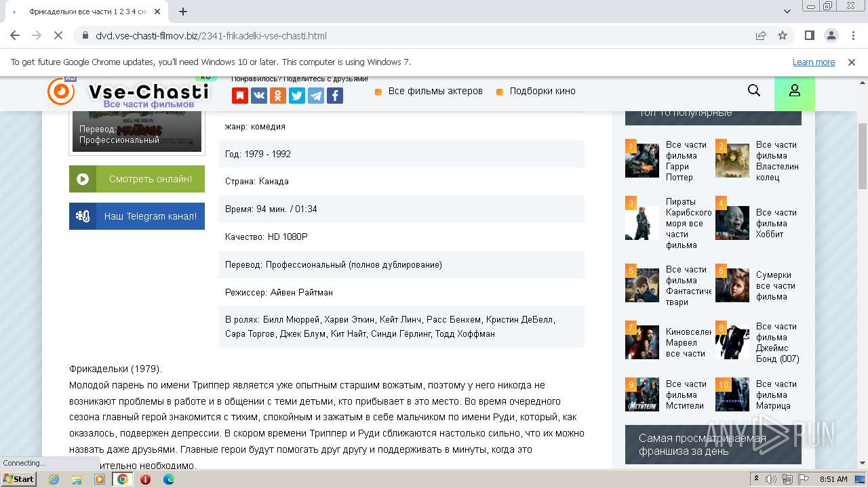Click the taskbar clock 8:51 AM

click(833, 479)
